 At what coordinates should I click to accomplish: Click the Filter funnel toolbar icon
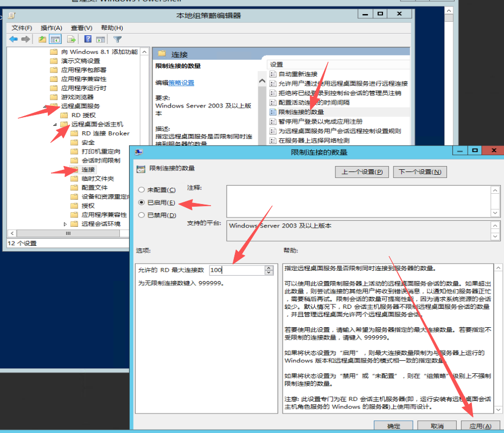(x=117, y=39)
